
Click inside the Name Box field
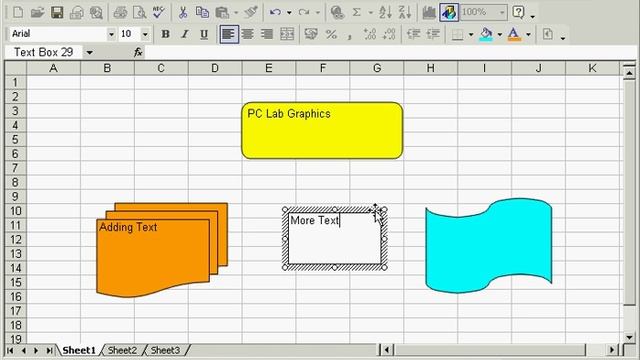pos(44,52)
